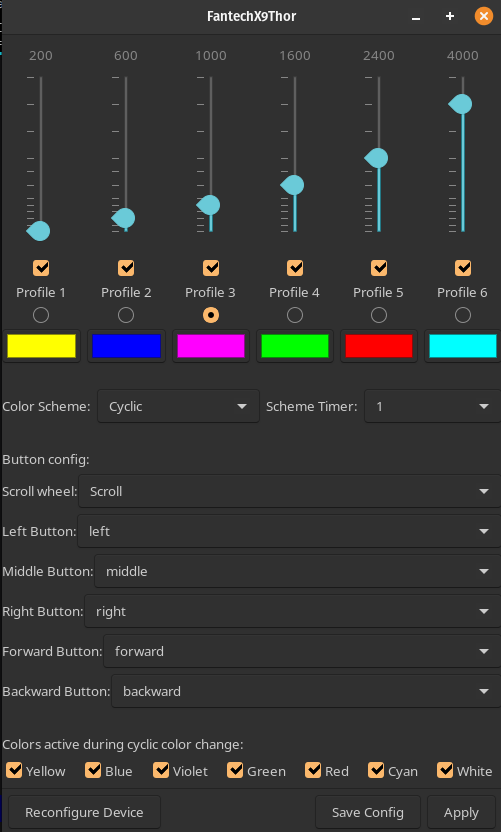Viewport: 501px width, 832px height.
Task: Open the Middle Button dropdown
Action: click(x=298, y=571)
